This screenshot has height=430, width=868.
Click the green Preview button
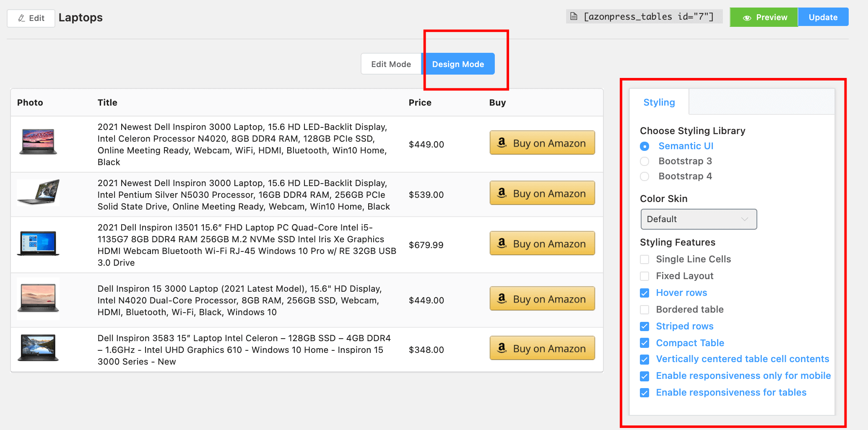pos(764,17)
